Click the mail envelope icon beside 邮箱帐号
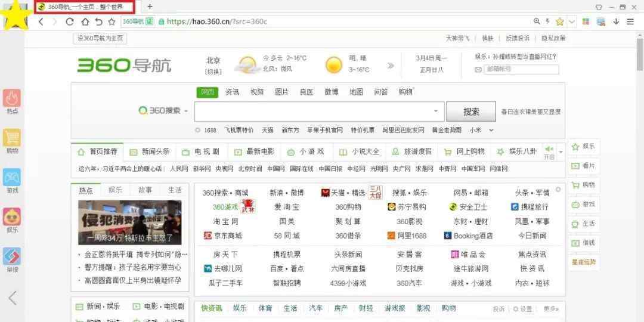This screenshot has height=322, width=644. 478,70
